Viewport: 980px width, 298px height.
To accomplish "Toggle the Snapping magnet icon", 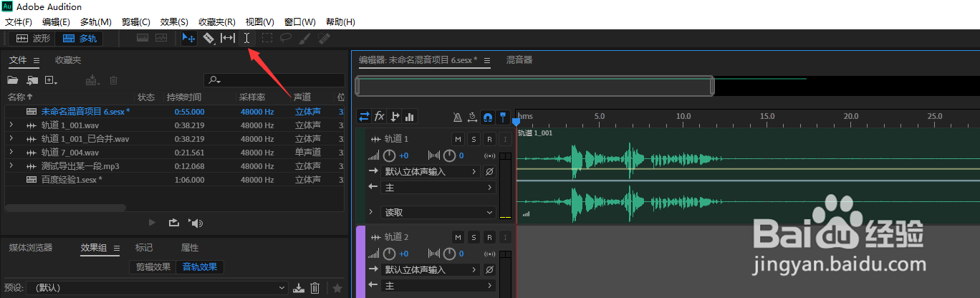I will (488, 117).
